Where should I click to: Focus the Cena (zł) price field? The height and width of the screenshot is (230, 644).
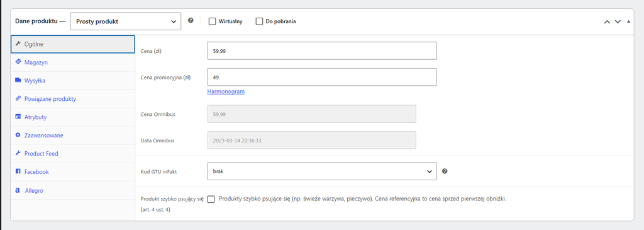[322, 50]
